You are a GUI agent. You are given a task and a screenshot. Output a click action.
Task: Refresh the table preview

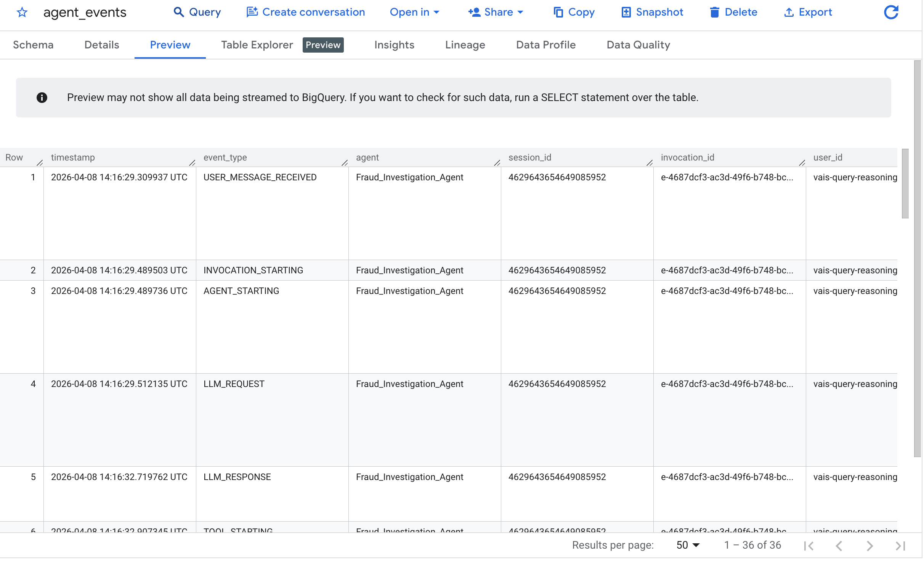[891, 12]
